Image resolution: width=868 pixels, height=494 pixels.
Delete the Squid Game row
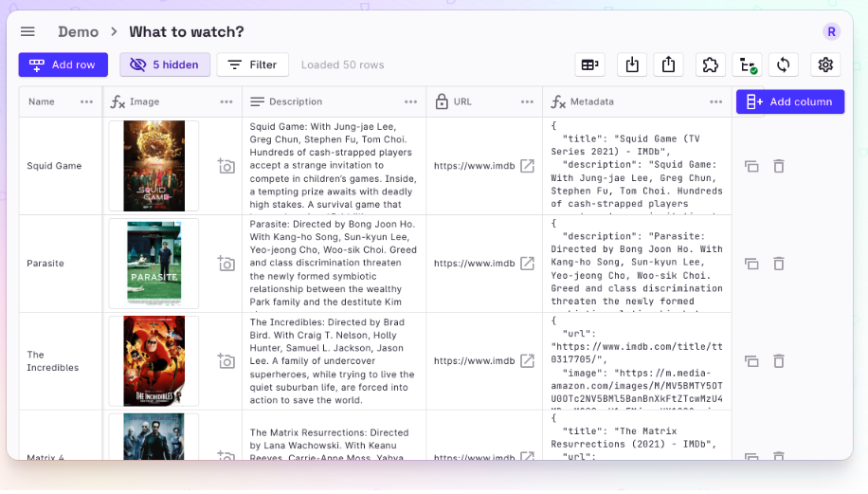pyautogui.click(x=779, y=166)
